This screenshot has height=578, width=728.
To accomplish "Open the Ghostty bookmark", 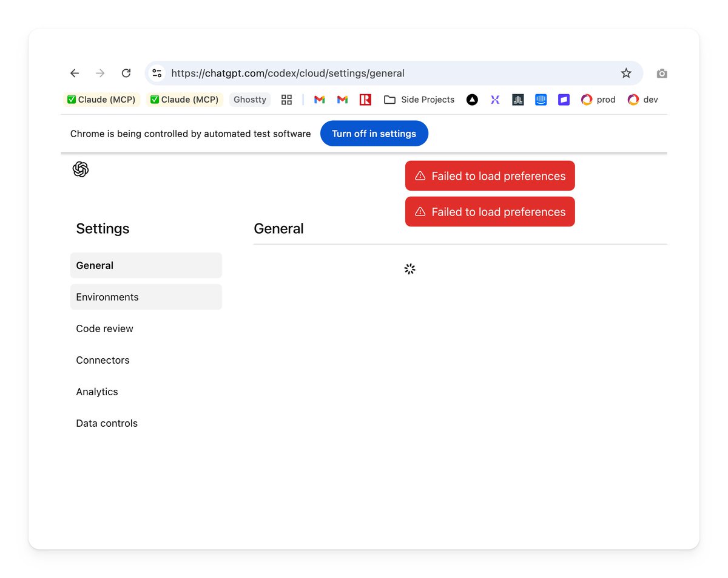I will (250, 100).
